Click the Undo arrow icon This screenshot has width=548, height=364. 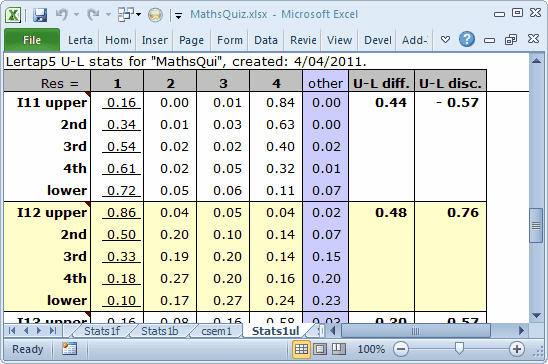tap(62, 15)
